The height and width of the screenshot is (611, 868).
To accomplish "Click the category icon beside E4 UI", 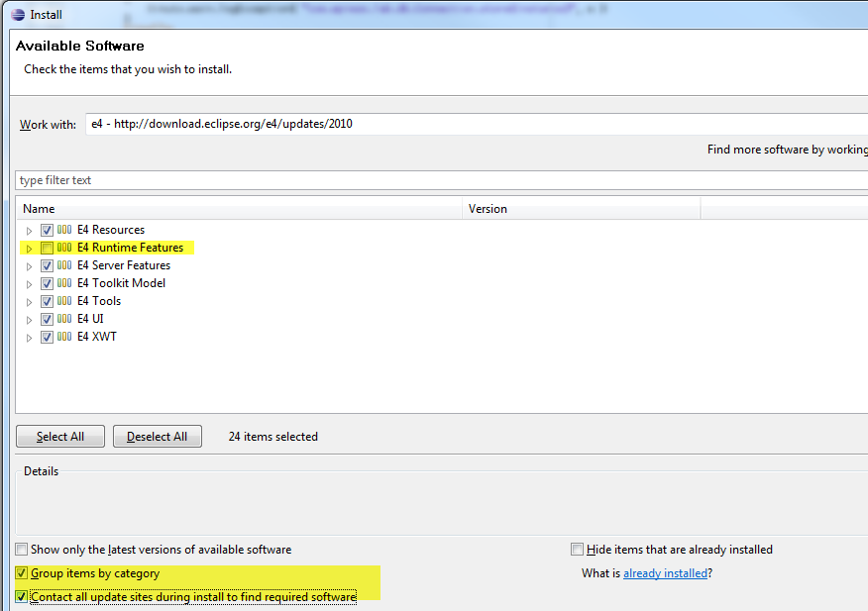I will tap(64, 318).
